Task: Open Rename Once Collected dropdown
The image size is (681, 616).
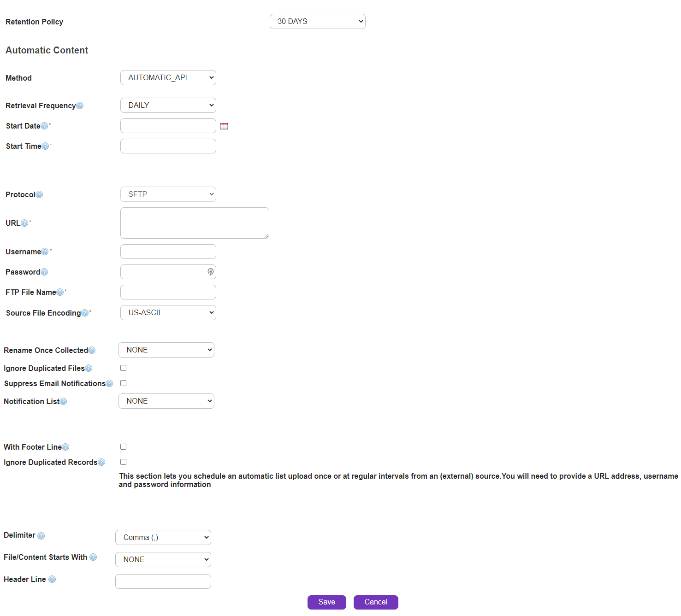Action: coord(166,350)
